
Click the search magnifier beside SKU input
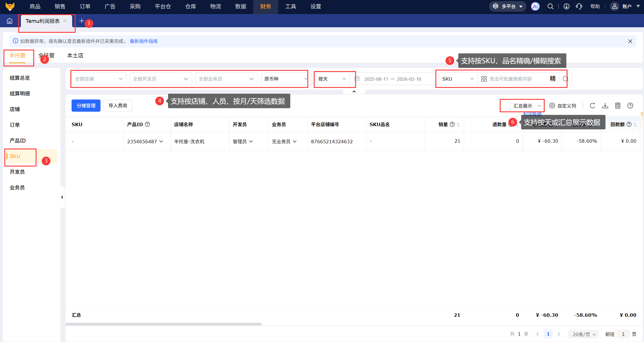[565, 79]
